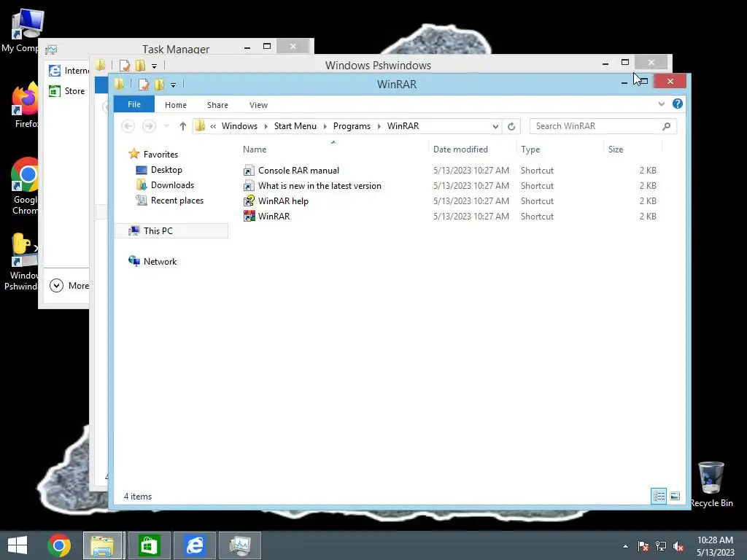Show hidden tray icons arrow

tap(625, 546)
